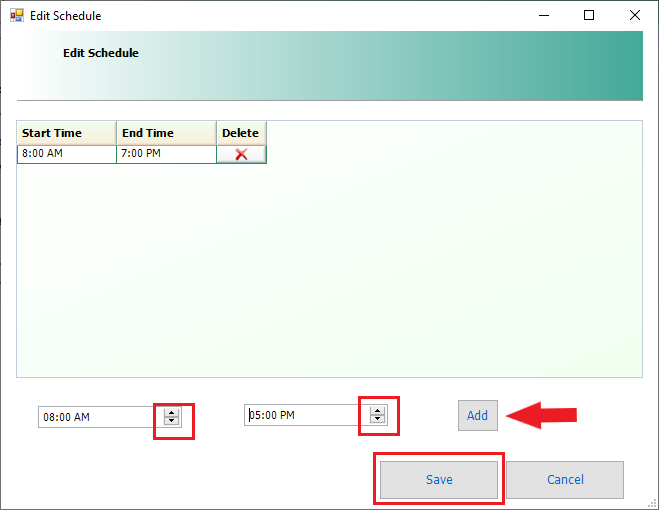Viewport: 659px width, 510px height.
Task: Click the Edit Schedule app icon in title bar
Action: click(17, 16)
